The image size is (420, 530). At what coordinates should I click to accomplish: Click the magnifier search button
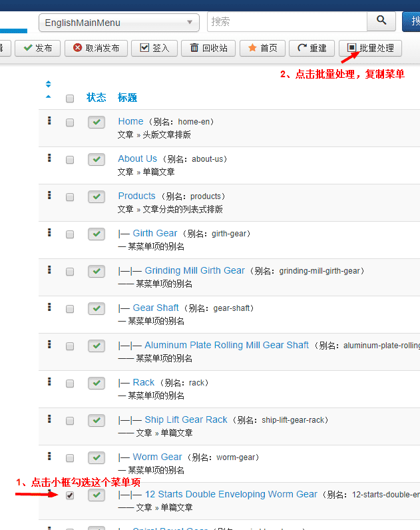tap(381, 21)
